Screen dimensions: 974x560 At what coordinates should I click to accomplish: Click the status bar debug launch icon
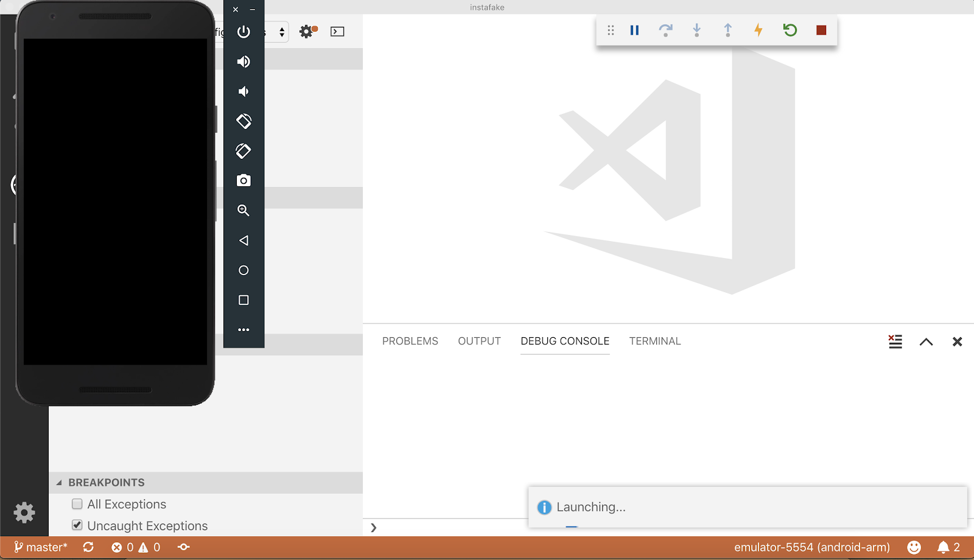183,547
